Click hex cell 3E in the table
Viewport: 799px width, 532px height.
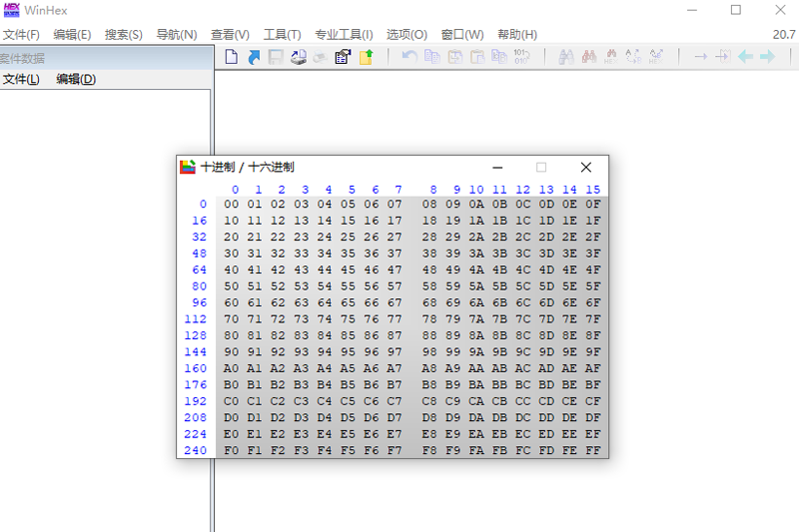point(569,254)
